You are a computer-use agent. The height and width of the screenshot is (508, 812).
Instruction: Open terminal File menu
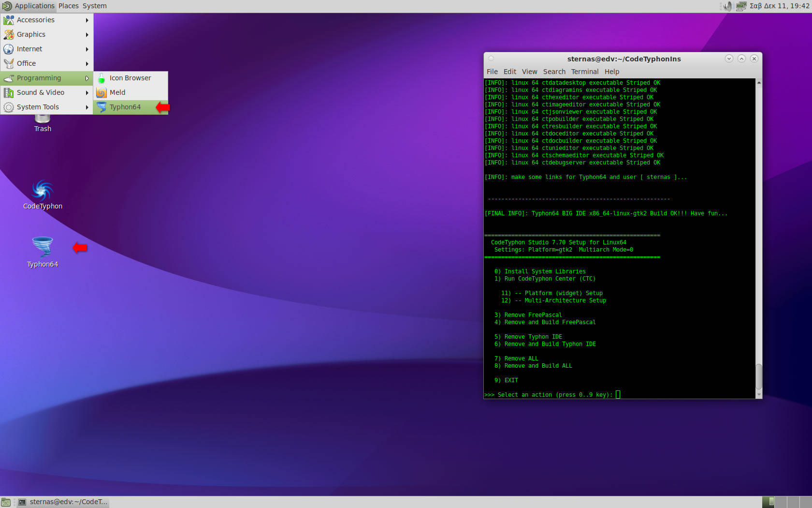point(492,72)
